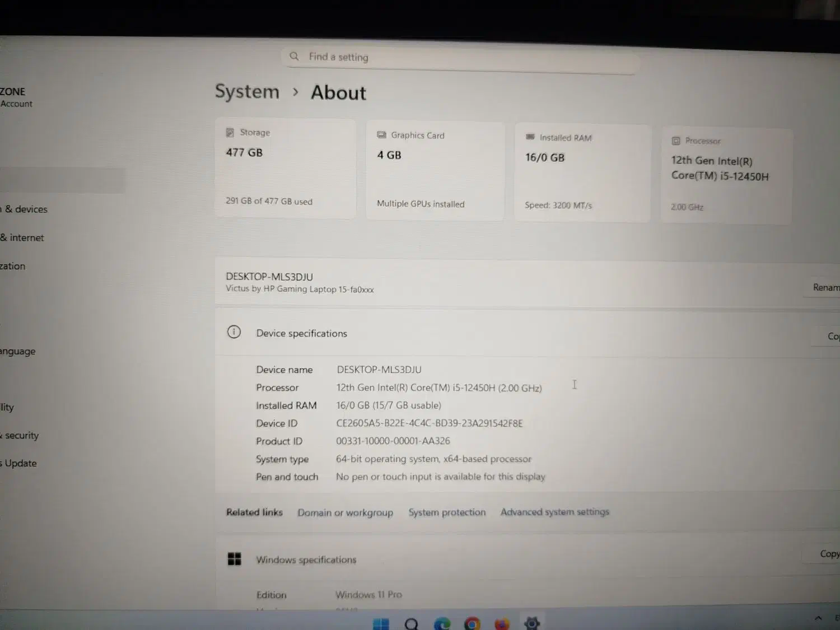
Task: Click the Pen and touch value
Action: [x=441, y=477]
